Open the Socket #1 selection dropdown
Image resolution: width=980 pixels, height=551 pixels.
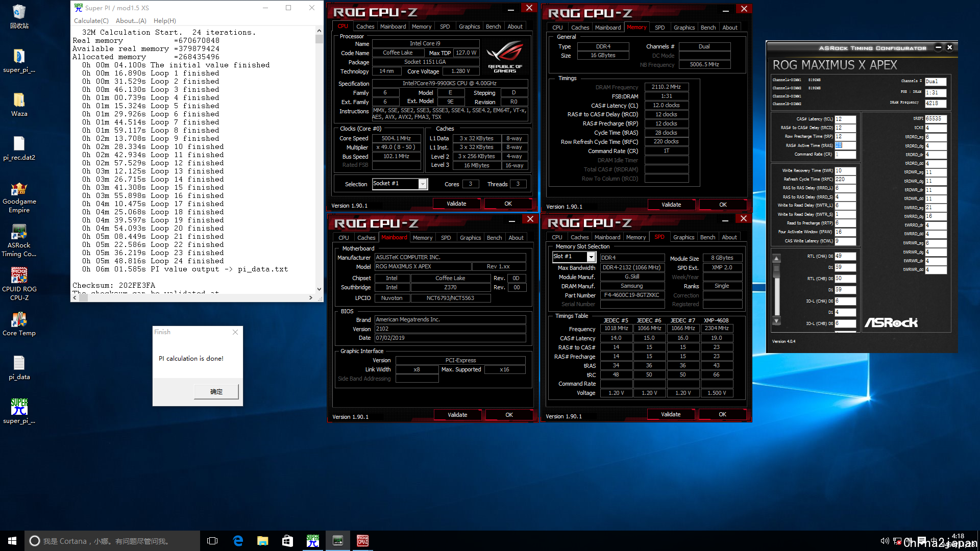423,184
